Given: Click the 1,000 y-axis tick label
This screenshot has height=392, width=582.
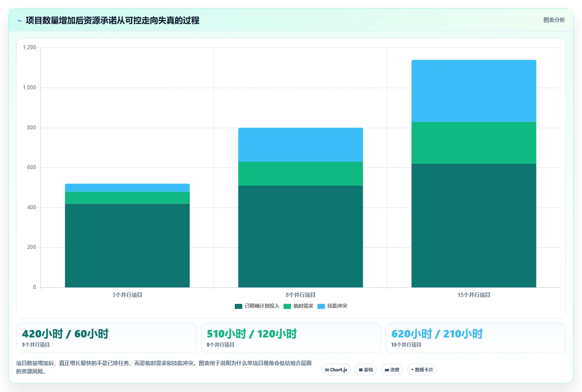Looking at the screenshot, I should [x=29, y=88].
